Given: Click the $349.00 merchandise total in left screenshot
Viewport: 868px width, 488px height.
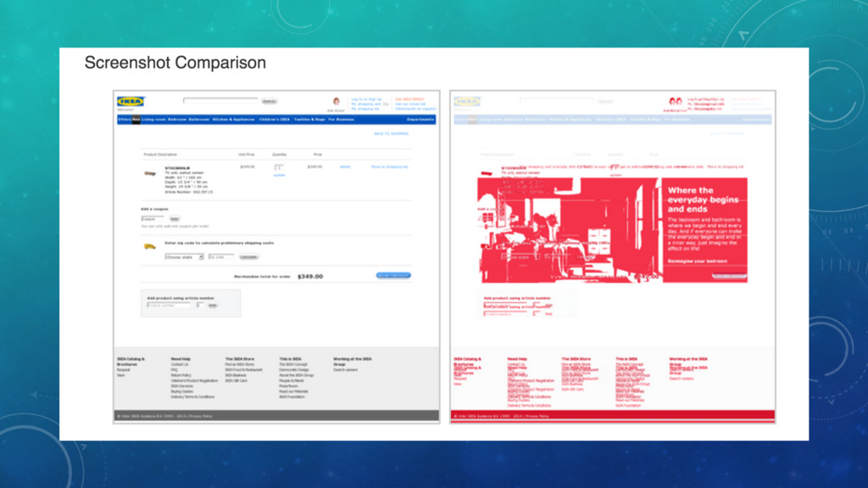Looking at the screenshot, I should (x=310, y=276).
